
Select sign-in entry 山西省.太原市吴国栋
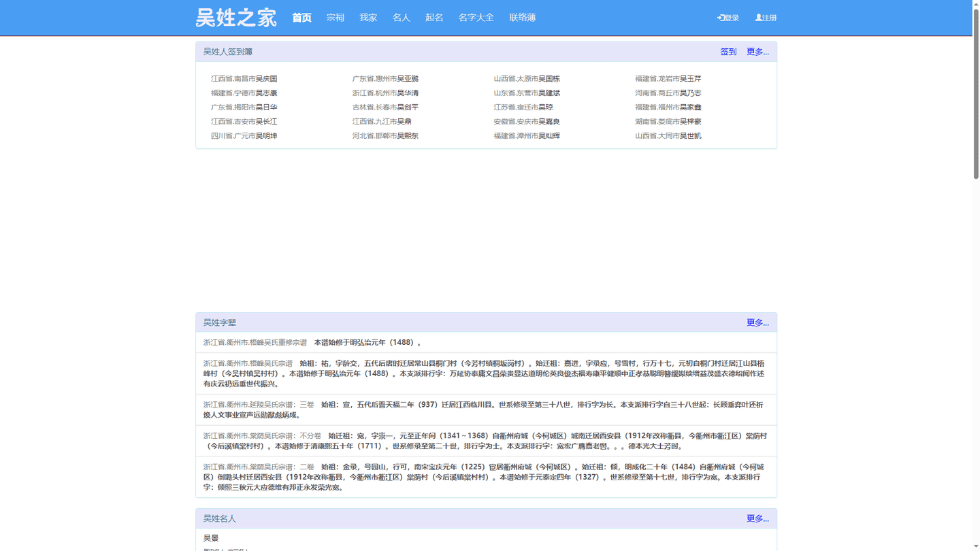(x=527, y=79)
